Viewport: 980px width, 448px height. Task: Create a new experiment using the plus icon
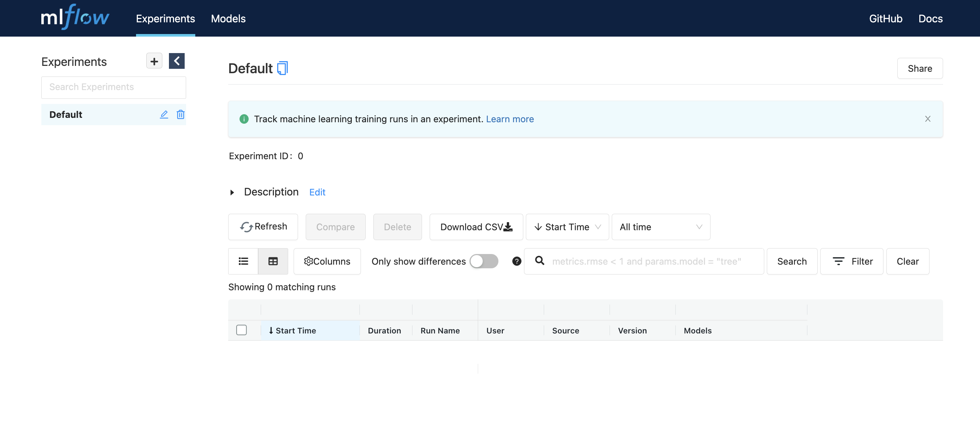coord(154,61)
